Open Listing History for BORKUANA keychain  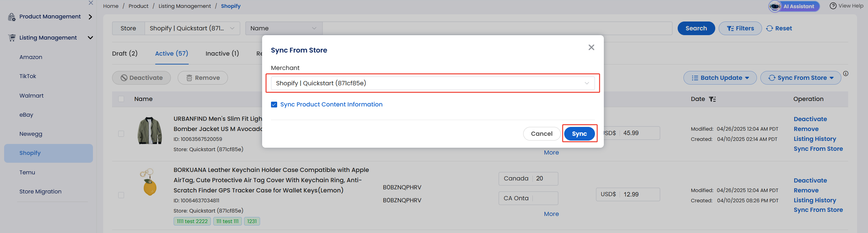[815, 200]
